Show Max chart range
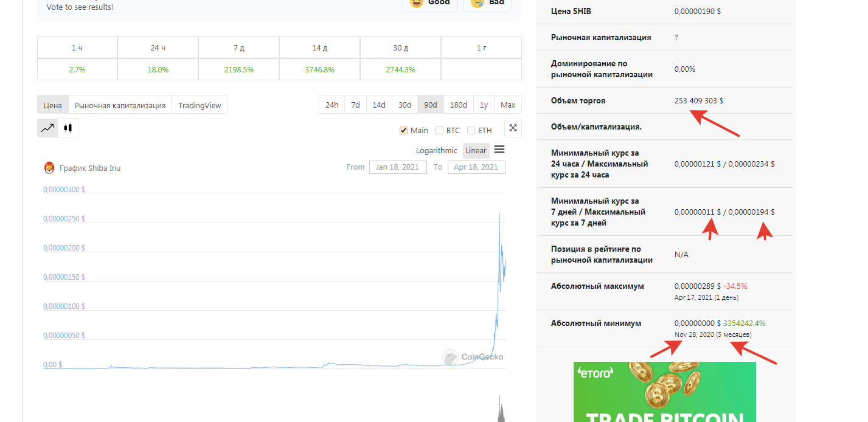The width and height of the screenshot is (868, 422). [x=508, y=105]
